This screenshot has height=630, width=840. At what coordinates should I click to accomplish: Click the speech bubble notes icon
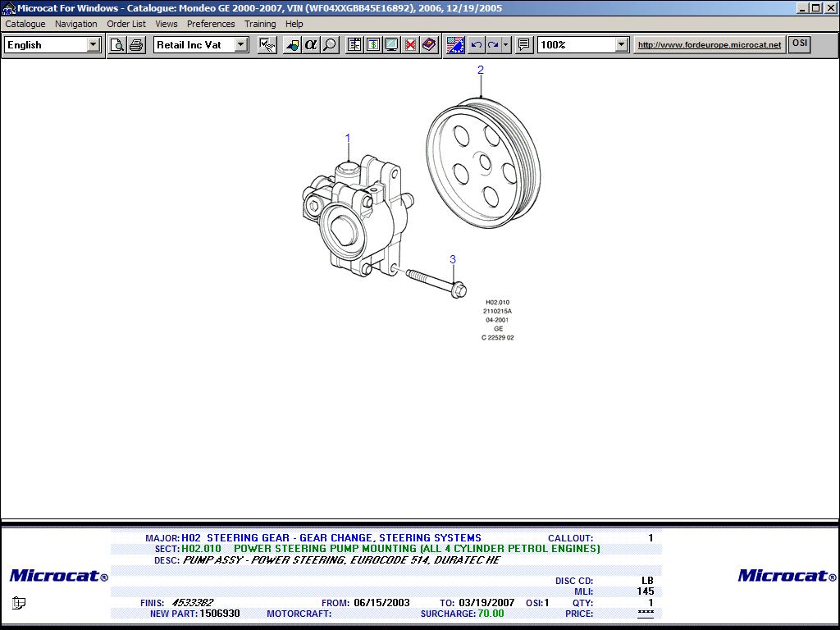point(524,45)
